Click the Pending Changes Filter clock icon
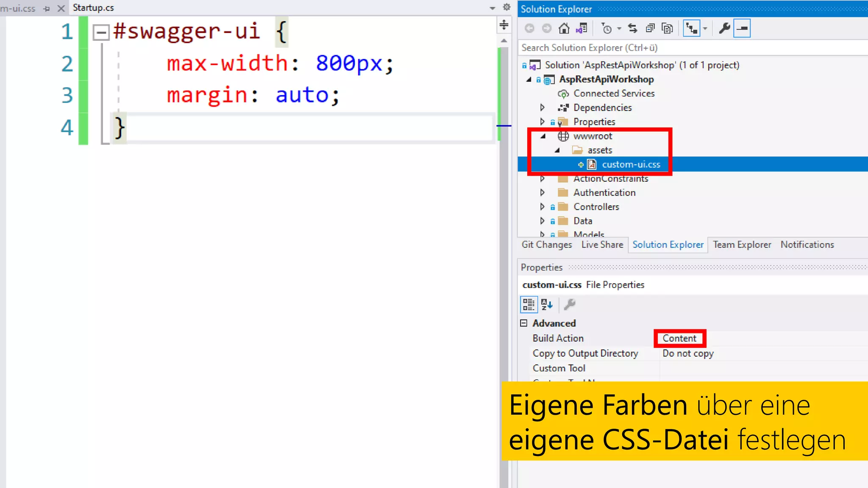868x488 pixels. coord(606,28)
